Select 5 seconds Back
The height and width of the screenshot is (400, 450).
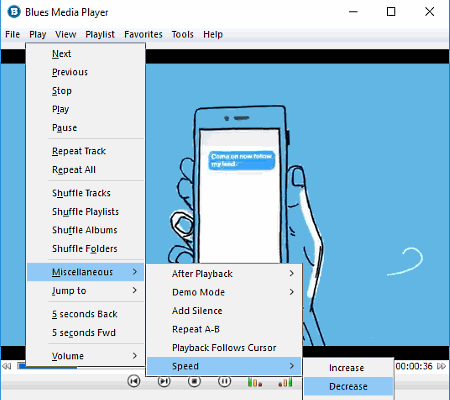pyautogui.click(x=85, y=314)
